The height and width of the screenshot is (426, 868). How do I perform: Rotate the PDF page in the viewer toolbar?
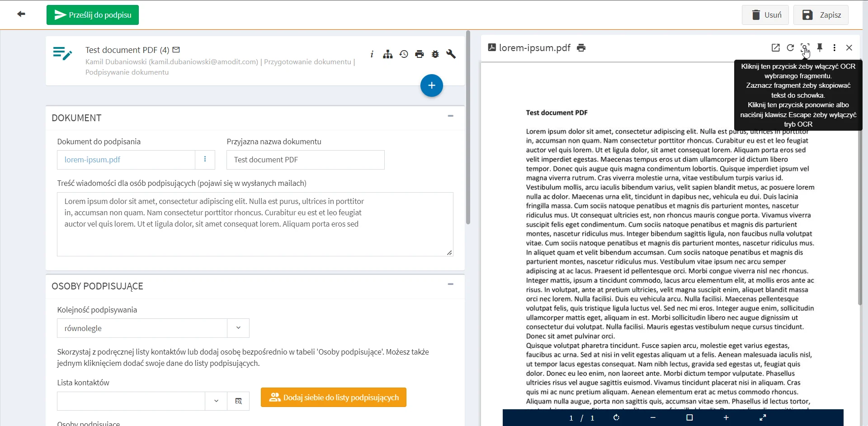(616, 418)
